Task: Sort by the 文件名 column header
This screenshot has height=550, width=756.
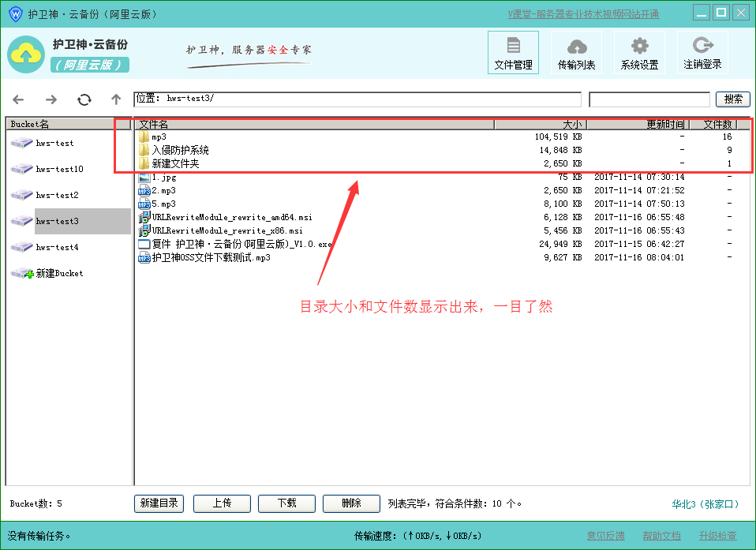Action: click(x=314, y=125)
